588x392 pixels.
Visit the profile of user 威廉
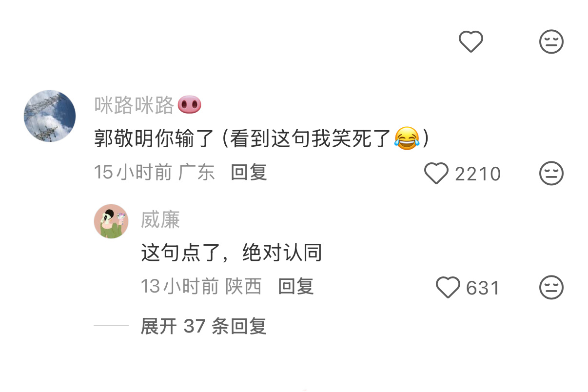coord(160,220)
